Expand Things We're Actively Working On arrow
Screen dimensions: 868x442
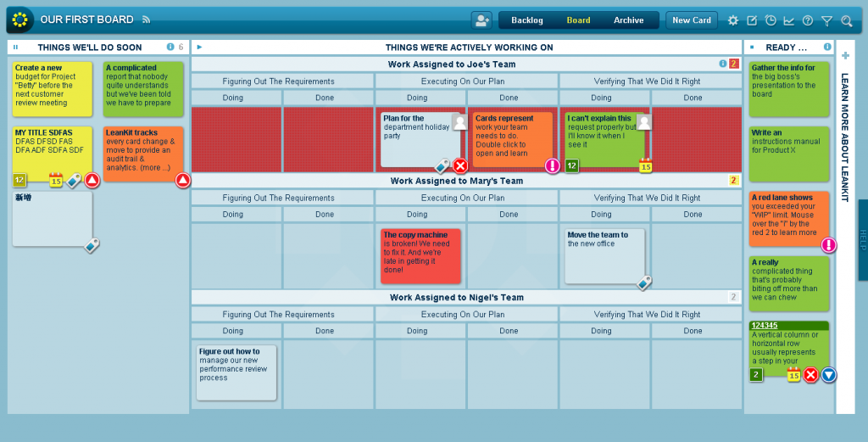(x=200, y=47)
